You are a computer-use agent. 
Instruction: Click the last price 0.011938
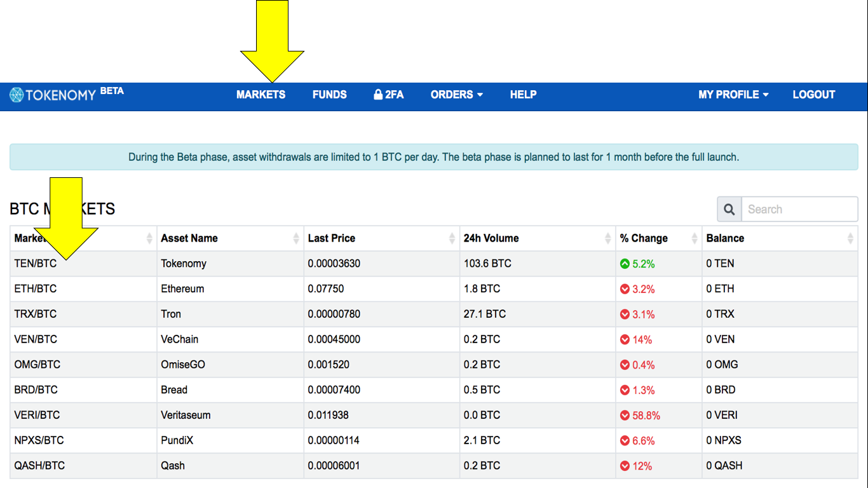tap(329, 415)
